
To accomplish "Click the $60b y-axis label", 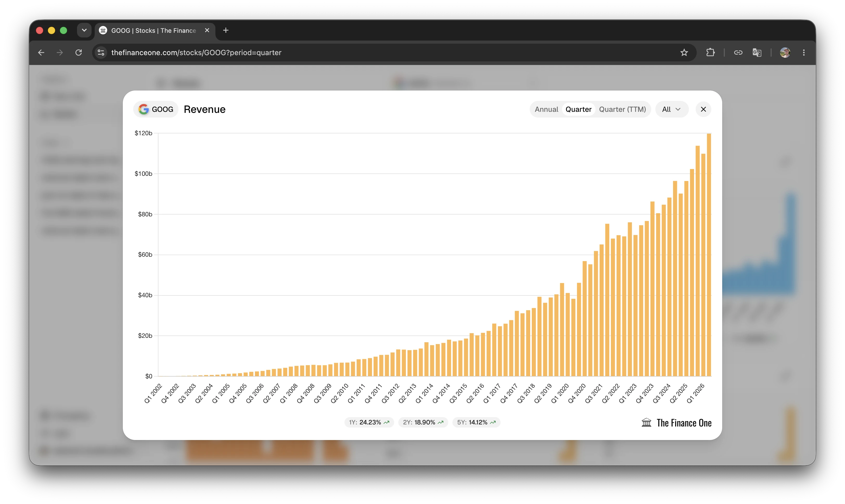I will coord(145,255).
